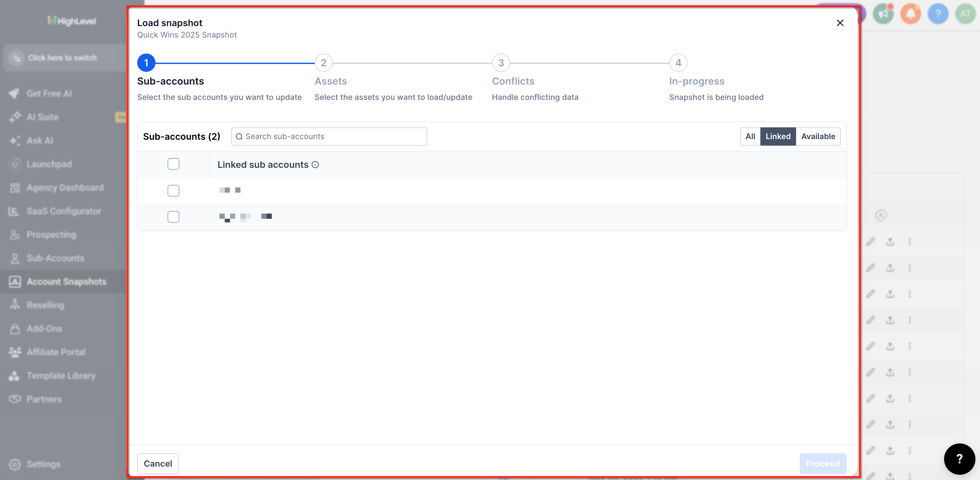
Task: Click the text Snapshot is being loaded
Action: (716, 97)
